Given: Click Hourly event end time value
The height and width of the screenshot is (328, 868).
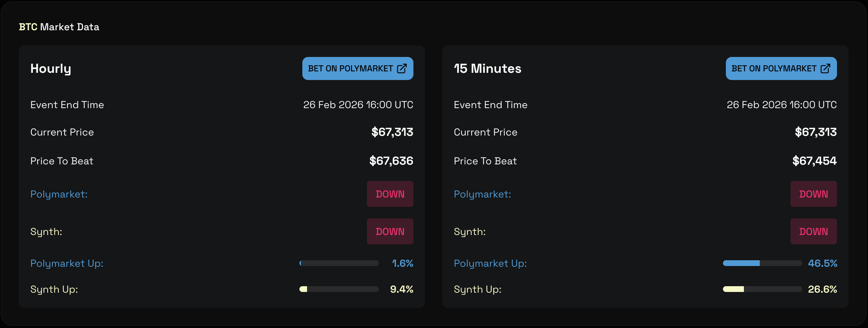Looking at the screenshot, I should [358, 105].
